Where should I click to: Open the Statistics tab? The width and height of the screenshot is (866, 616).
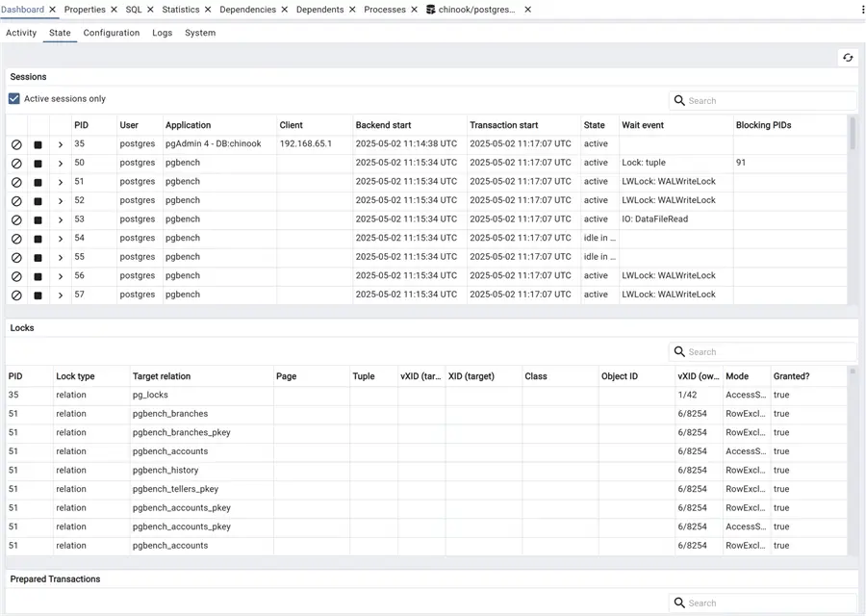[x=181, y=9]
